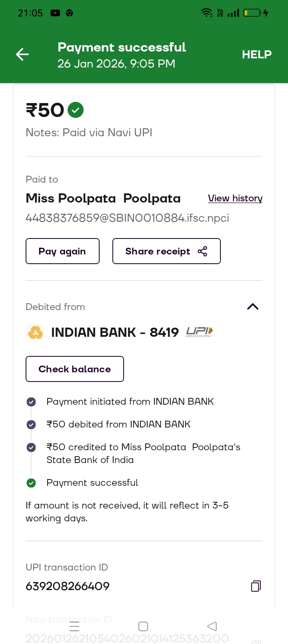The width and height of the screenshot is (288, 644).
Task: Open HELP in the header
Action: click(256, 54)
